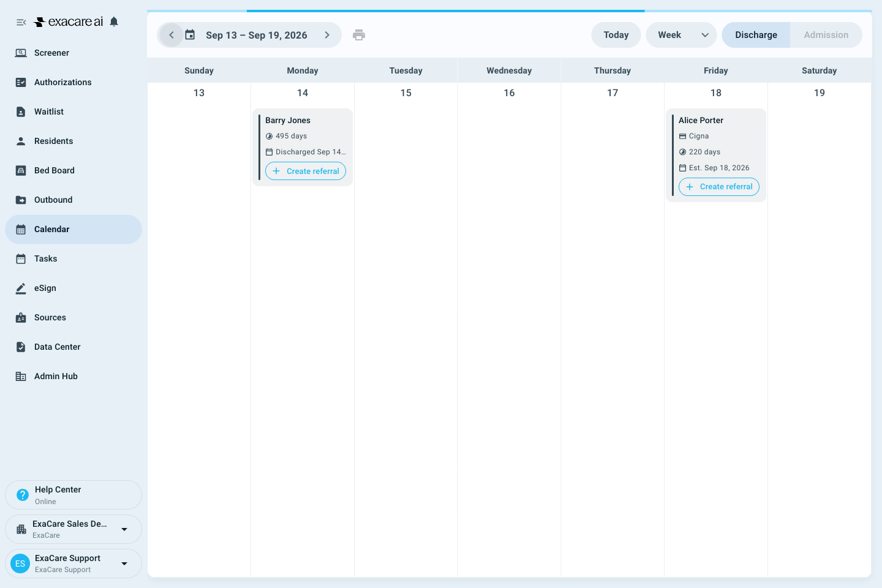Select Friday 18 date number
The width and height of the screenshot is (882, 588).
(x=716, y=93)
